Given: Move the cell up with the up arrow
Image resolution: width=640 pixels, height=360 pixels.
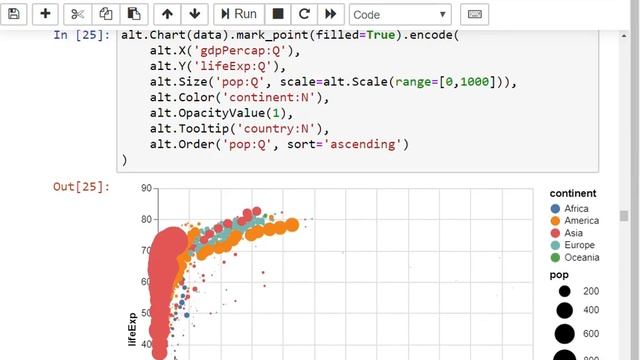Looking at the screenshot, I should pyautogui.click(x=167, y=14).
